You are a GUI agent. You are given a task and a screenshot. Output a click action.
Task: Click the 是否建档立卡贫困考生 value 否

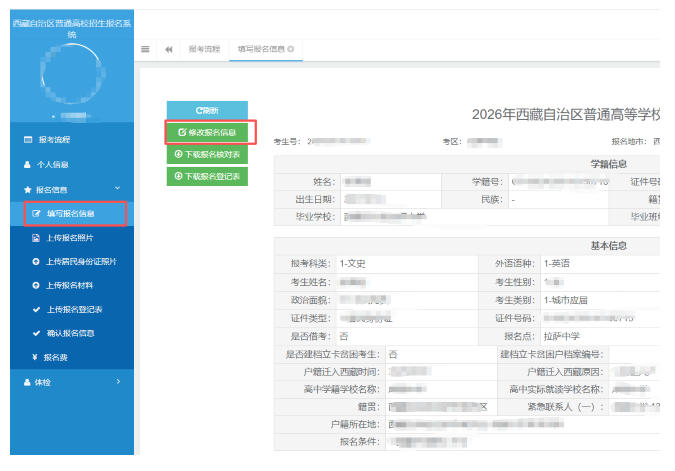pyautogui.click(x=393, y=354)
